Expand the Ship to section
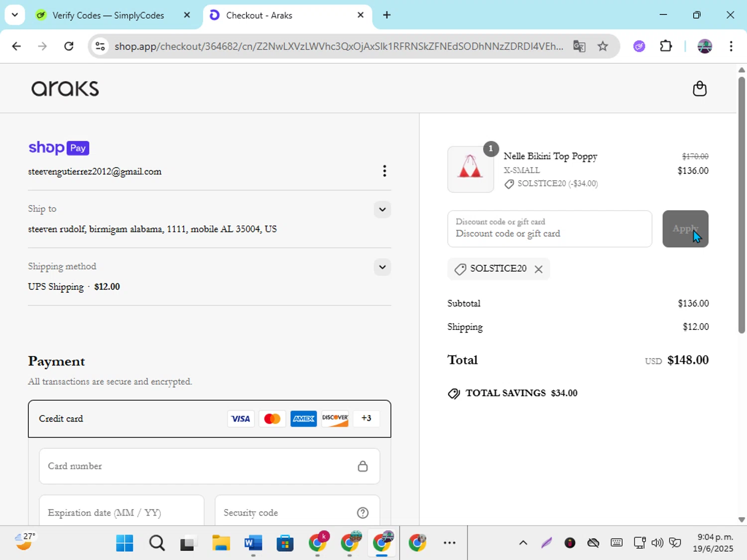Viewport: 747px width, 560px height. 382,210
